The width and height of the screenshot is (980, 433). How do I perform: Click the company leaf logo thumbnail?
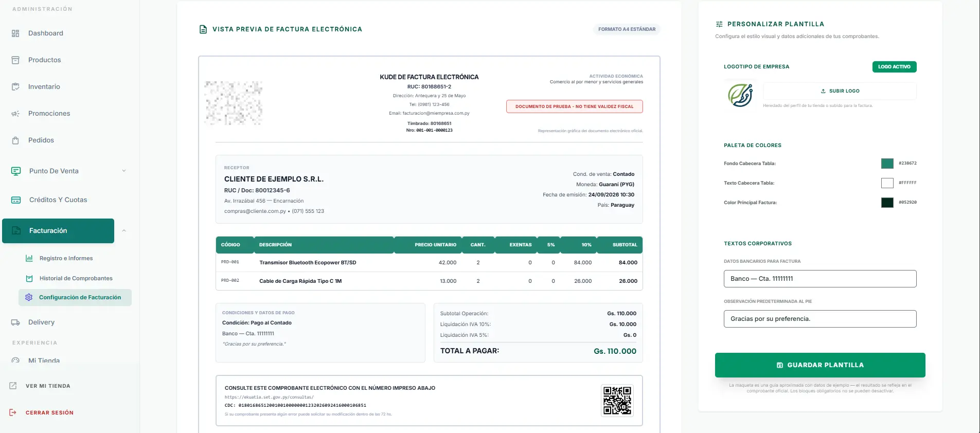click(740, 96)
